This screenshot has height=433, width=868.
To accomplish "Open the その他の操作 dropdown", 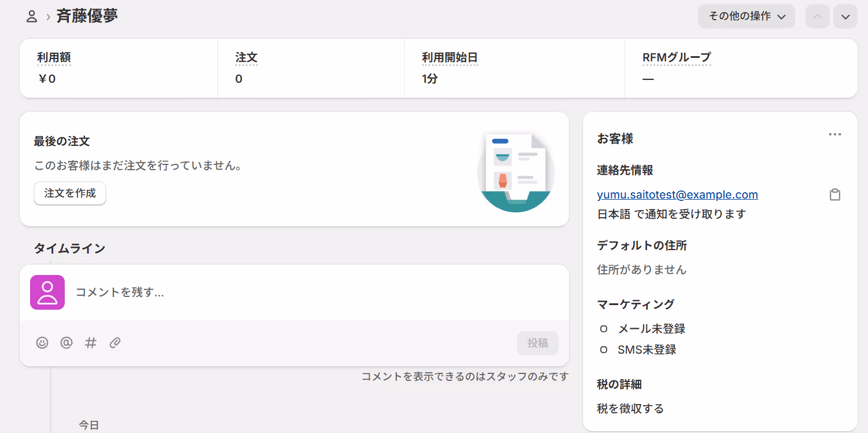I will (x=747, y=16).
